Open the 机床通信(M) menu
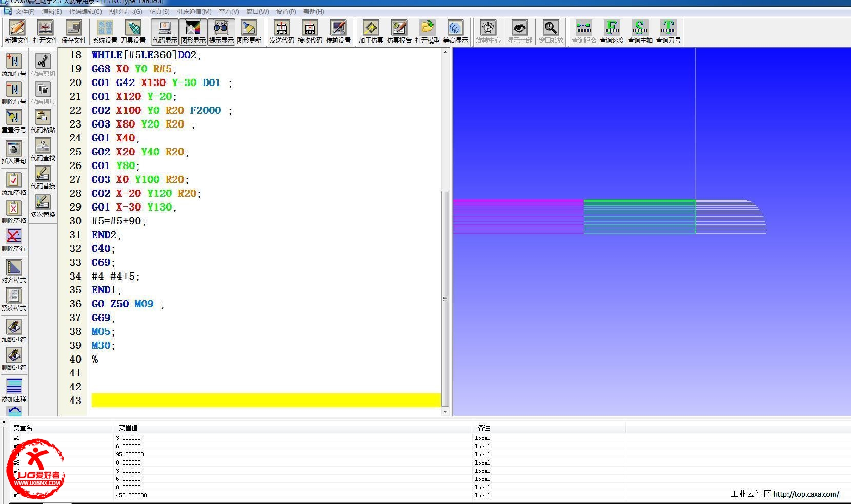 (194, 11)
